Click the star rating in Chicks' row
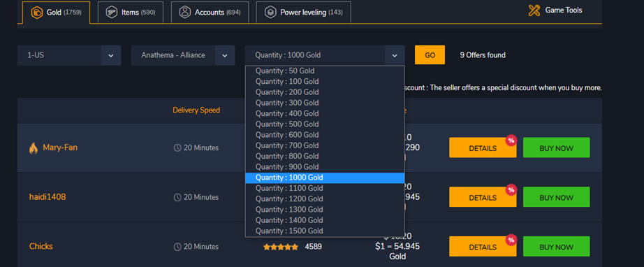The image size is (644, 267). pos(281,247)
